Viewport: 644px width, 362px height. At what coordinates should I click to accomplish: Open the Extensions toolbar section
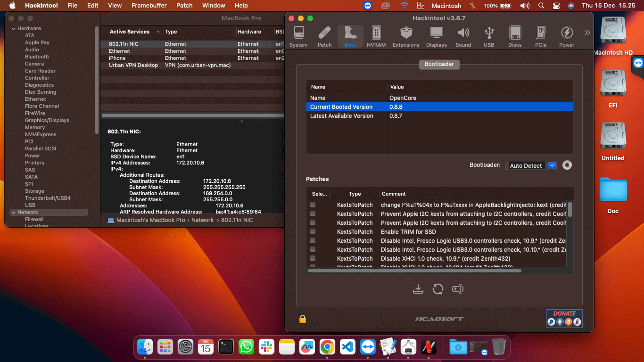[406, 37]
